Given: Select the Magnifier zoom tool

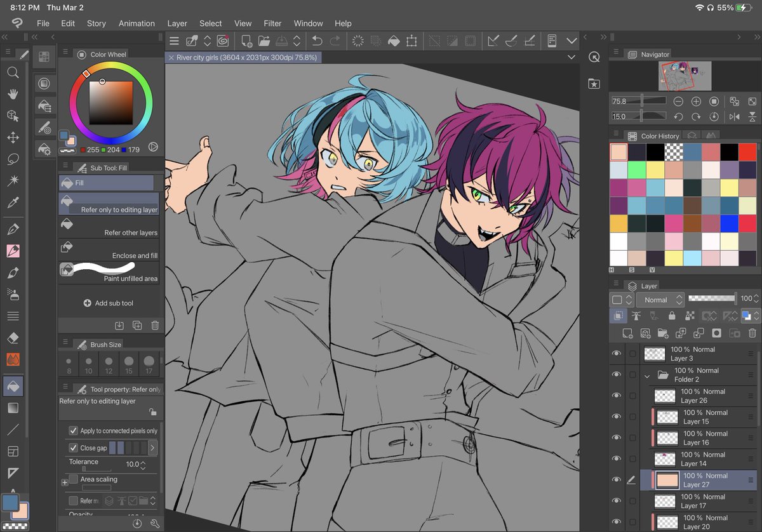Looking at the screenshot, I should (13, 72).
